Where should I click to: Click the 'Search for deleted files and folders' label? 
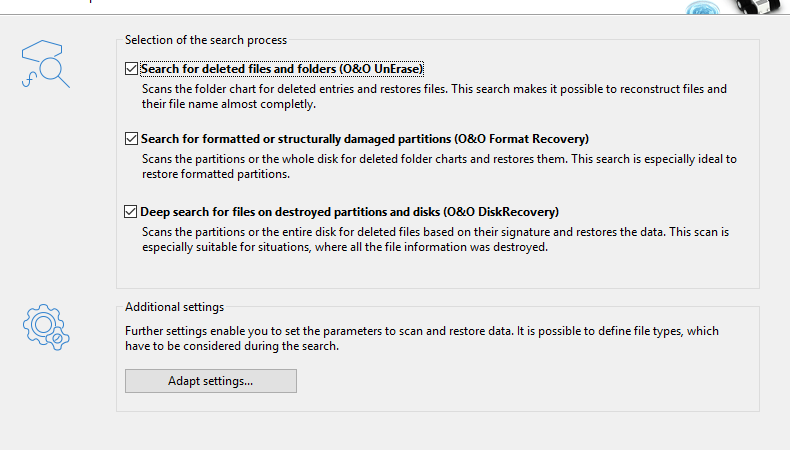tap(282, 69)
